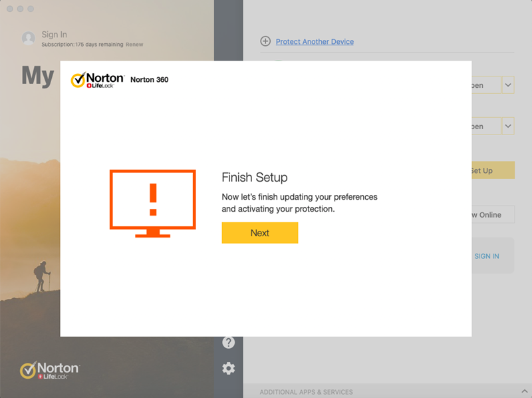The height and width of the screenshot is (398, 532).
Task: Expand the first dropdown arrow under Protect Another Device
Action: 508,85
